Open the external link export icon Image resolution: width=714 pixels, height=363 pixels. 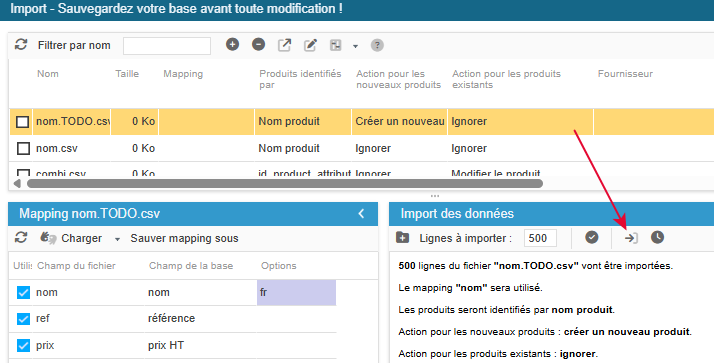(x=285, y=45)
